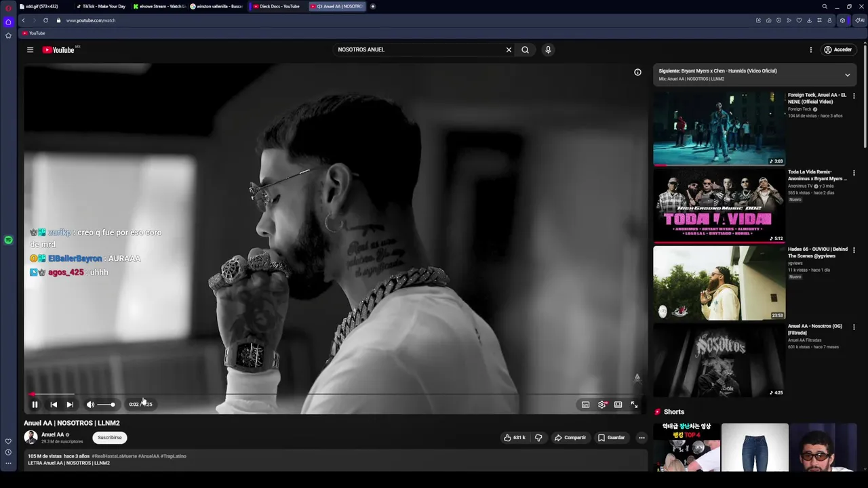
Task: Open options for EL NENE video
Action: pyautogui.click(x=854, y=96)
